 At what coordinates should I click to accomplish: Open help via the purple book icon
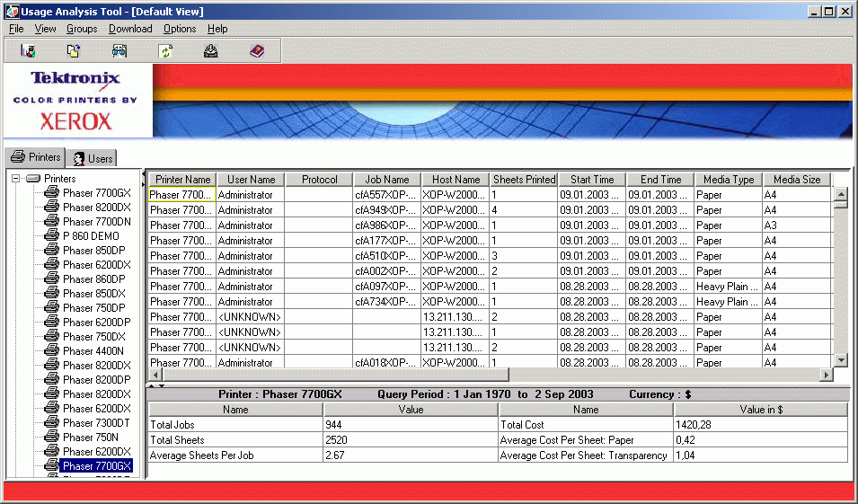[x=257, y=51]
